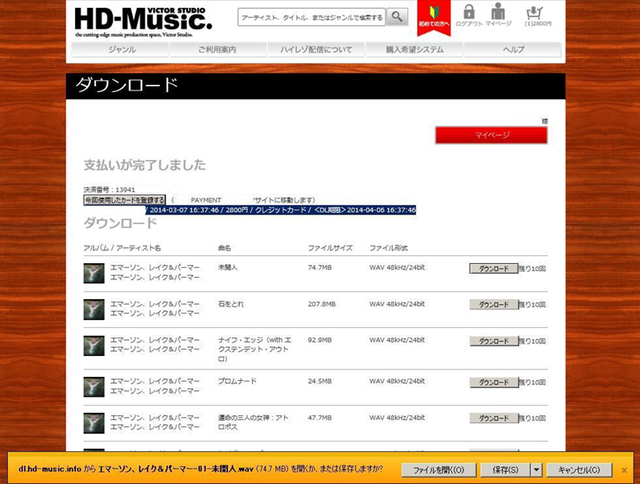Click the search magnifier button

click(x=397, y=17)
